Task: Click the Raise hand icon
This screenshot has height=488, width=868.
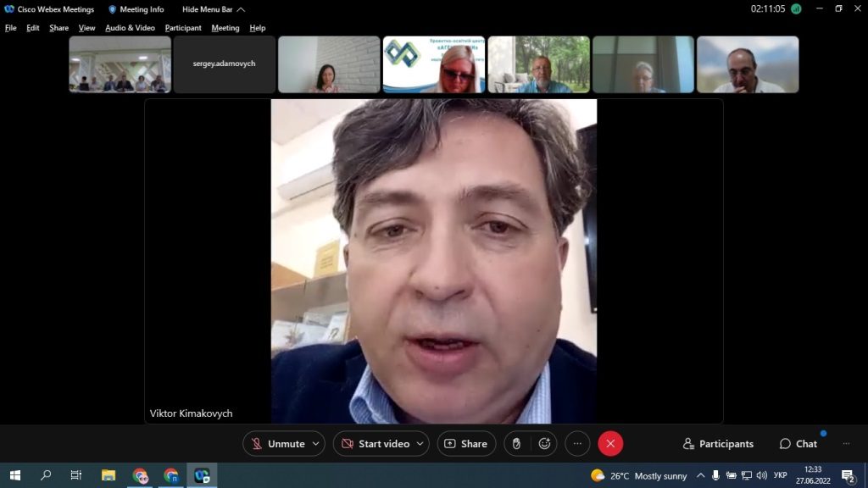Action: pyautogui.click(x=516, y=444)
